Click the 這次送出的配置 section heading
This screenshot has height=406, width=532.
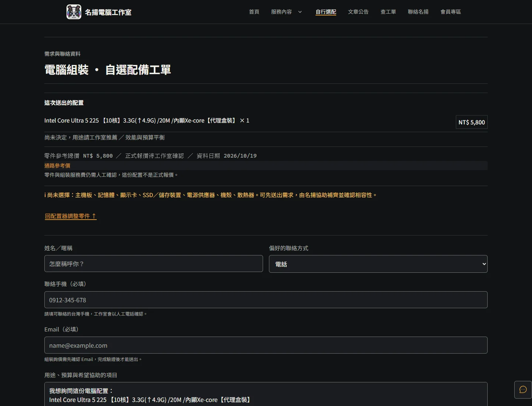(x=64, y=103)
